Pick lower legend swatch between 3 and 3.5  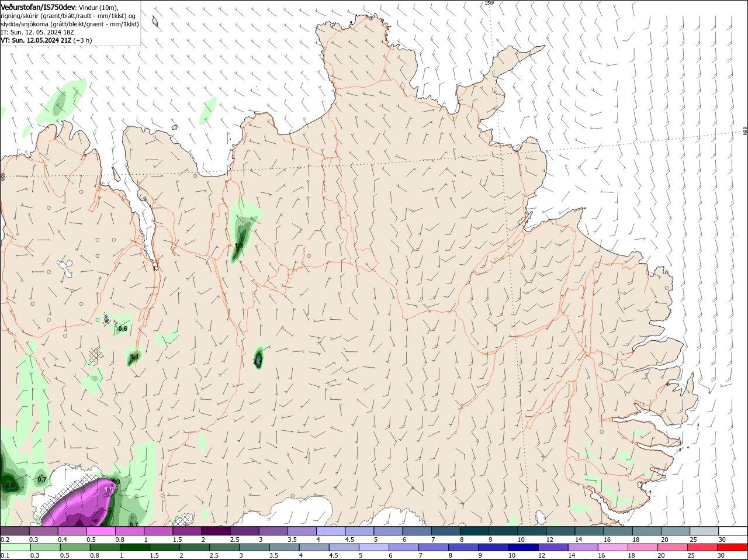[254, 548]
